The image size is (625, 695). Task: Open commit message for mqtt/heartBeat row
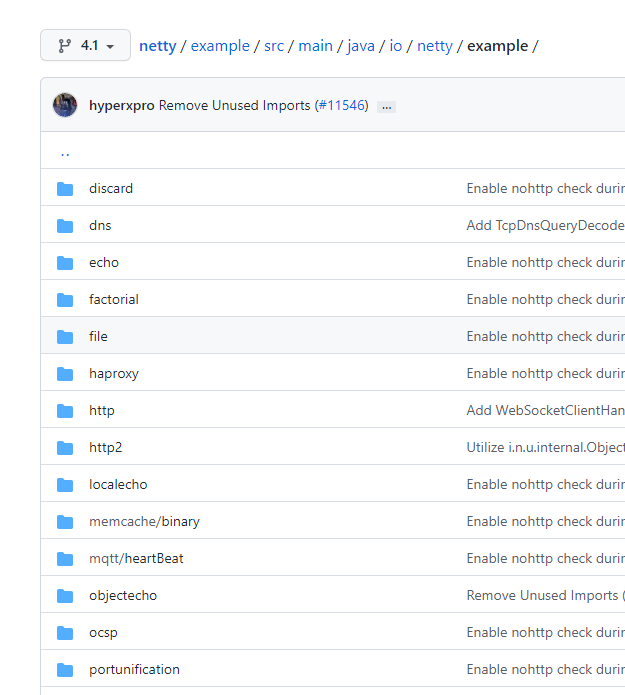tap(546, 558)
